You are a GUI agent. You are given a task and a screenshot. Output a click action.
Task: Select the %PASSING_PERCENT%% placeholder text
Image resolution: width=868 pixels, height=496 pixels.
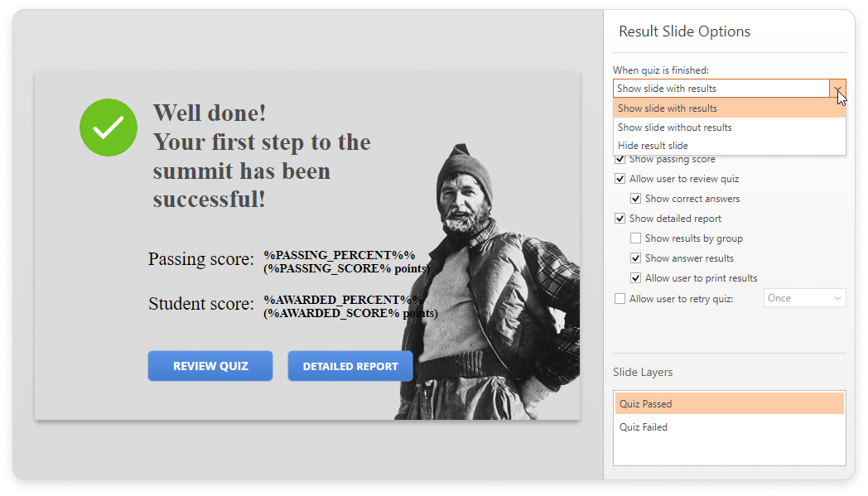coord(340,255)
